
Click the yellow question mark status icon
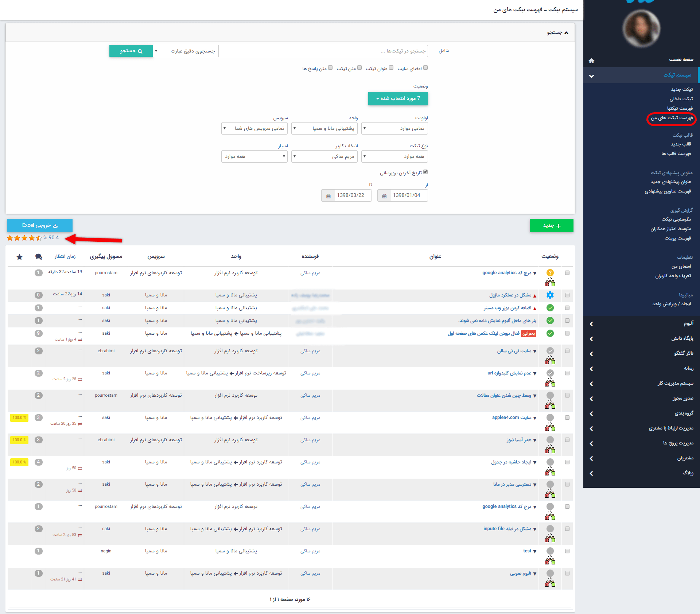click(x=550, y=273)
